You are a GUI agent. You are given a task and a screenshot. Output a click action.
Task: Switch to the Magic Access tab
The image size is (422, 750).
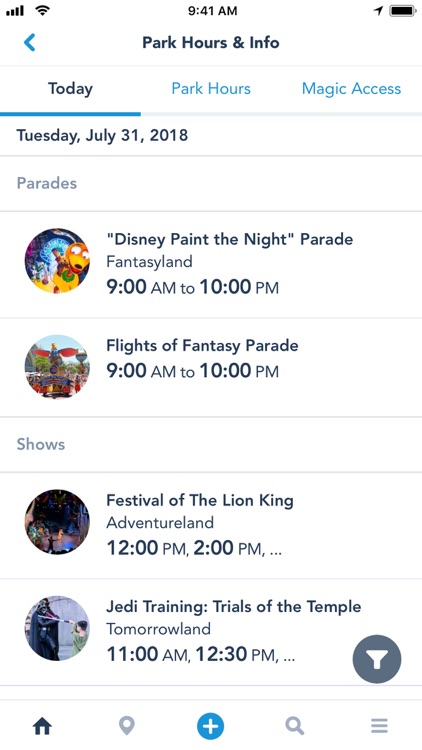click(351, 88)
